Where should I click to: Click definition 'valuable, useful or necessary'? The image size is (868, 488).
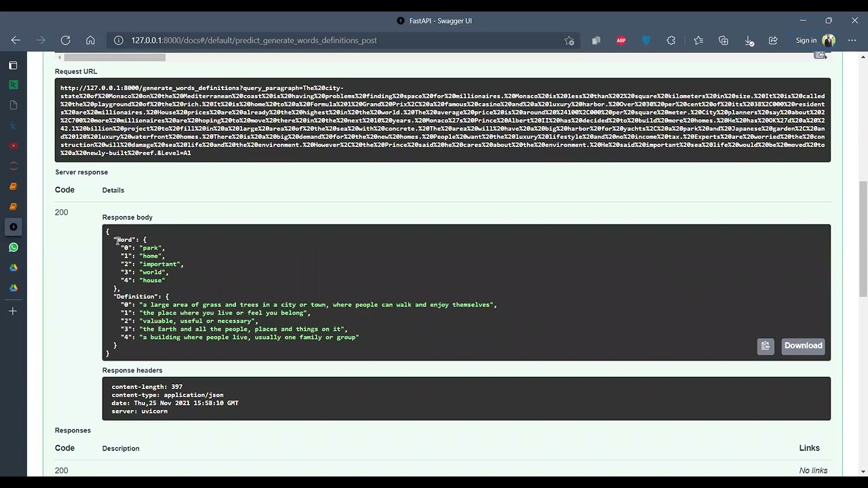[197, 321]
